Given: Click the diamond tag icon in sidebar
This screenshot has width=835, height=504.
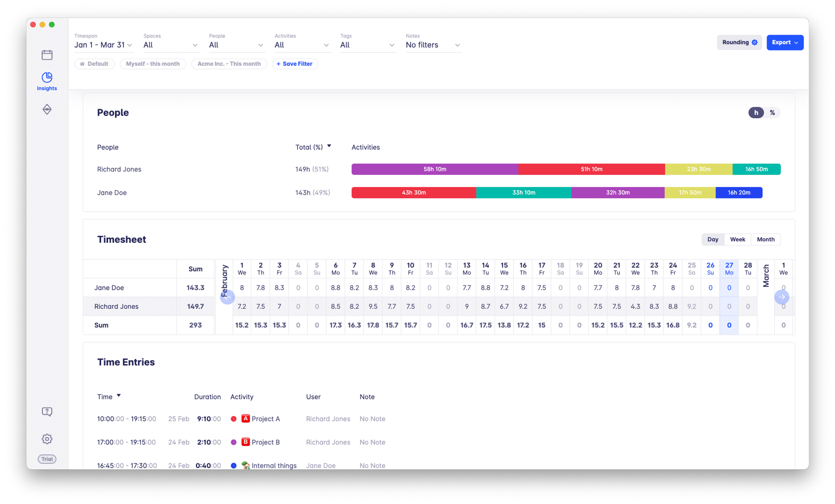Looking at the screenshot, I should pos(47,109).
